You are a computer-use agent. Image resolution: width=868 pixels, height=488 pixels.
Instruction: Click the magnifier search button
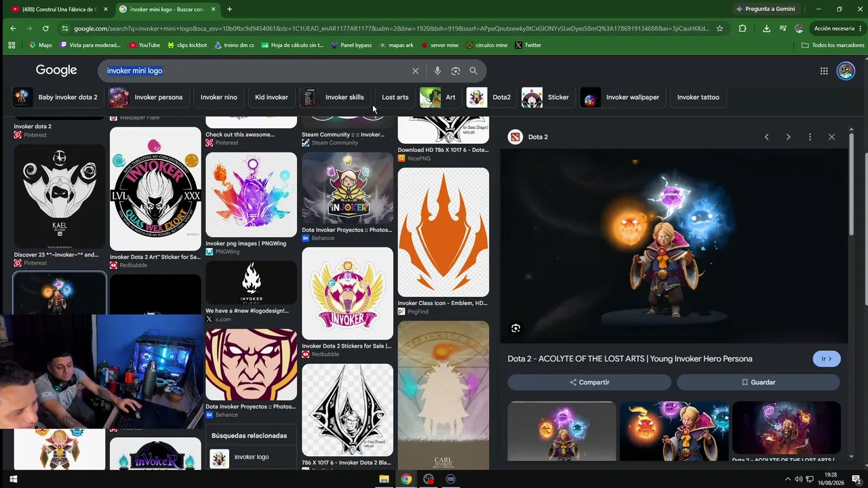tap(473, 70)
